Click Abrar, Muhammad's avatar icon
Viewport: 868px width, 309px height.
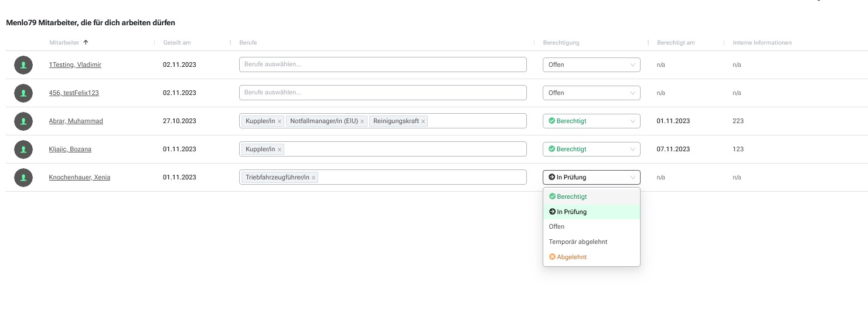pyautogui.click(x=23, y=121)
